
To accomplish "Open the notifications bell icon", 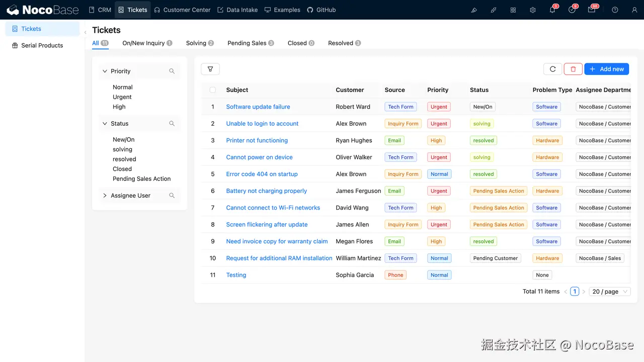I will (x=552, y=10).
